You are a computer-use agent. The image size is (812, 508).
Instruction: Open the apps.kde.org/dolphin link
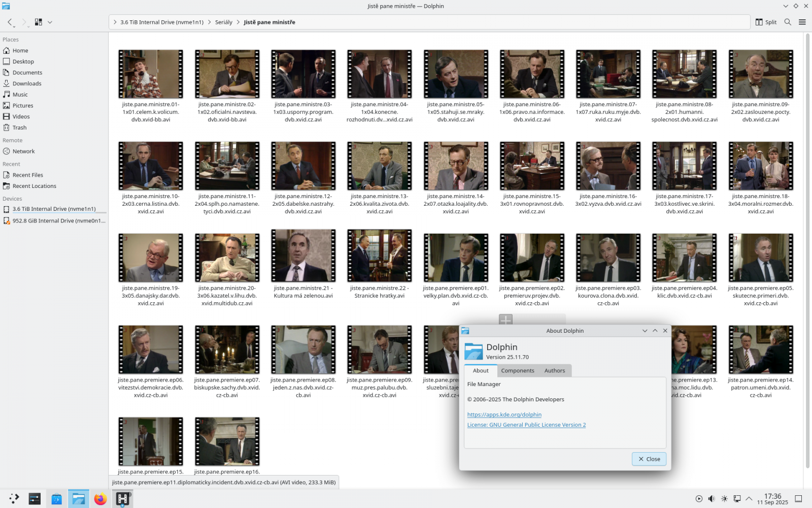[504, 415]
